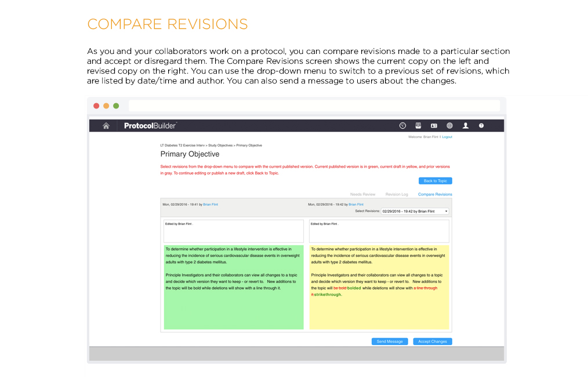Image resolution: width=588 pixels, height=377 pixels.
Task: Click the yellow current draft text panel
Action: (x=379, y=307)
